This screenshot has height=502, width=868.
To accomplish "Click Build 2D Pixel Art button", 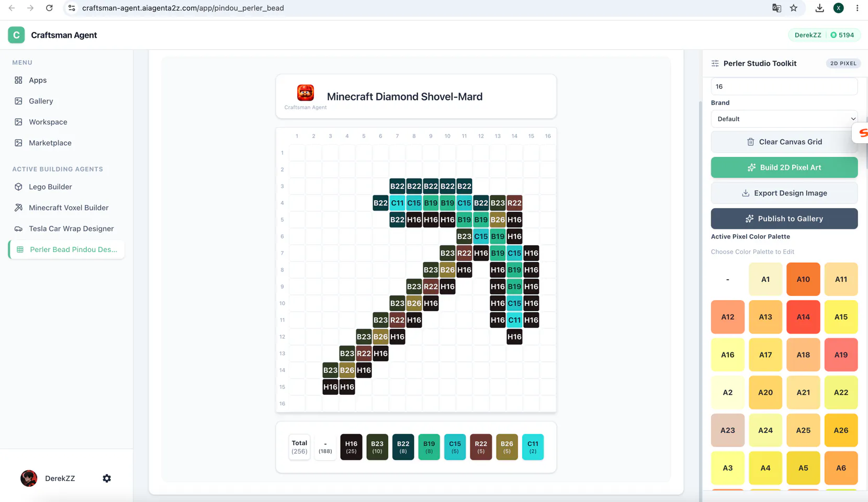I will (784, 167).
